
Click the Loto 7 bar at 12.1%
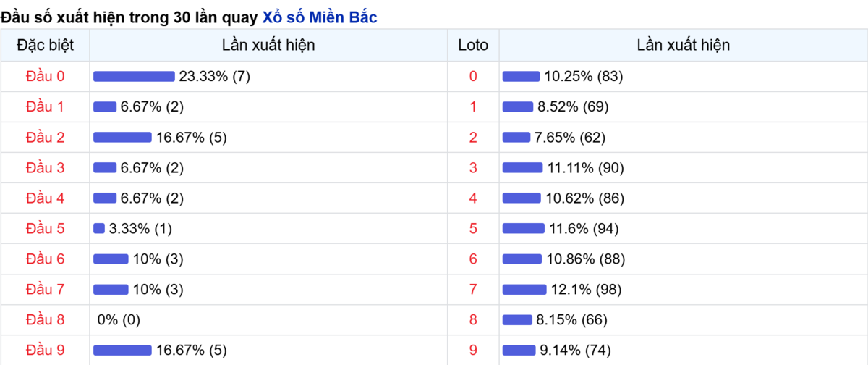tap(524, 289)
